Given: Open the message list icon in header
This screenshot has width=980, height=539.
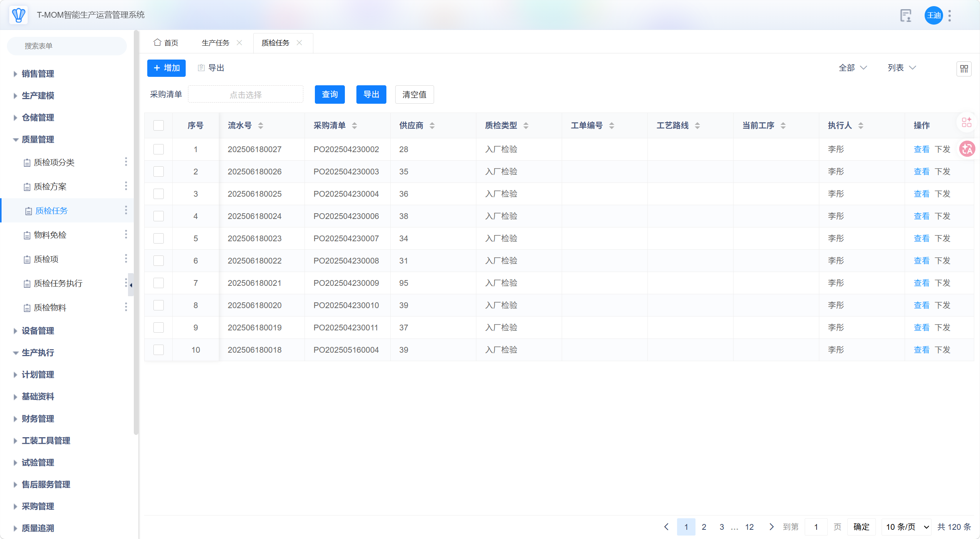Looking at the screenshot, I should 905,16.
